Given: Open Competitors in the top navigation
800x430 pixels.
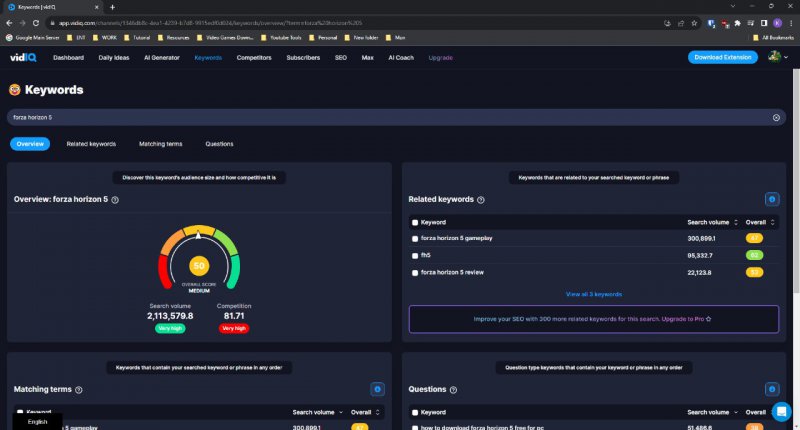Looking at the screenshot, I should tap(254, 58).
